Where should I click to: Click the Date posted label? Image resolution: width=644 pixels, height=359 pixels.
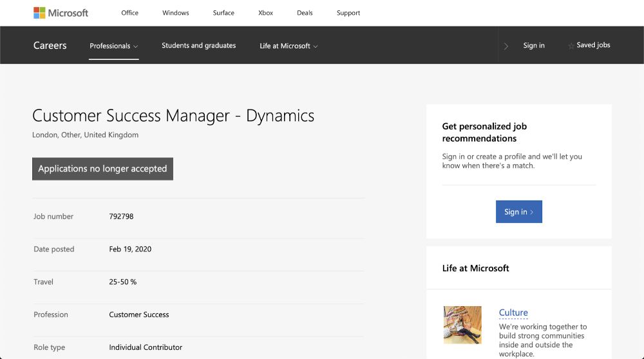click(x=54, y=249)
